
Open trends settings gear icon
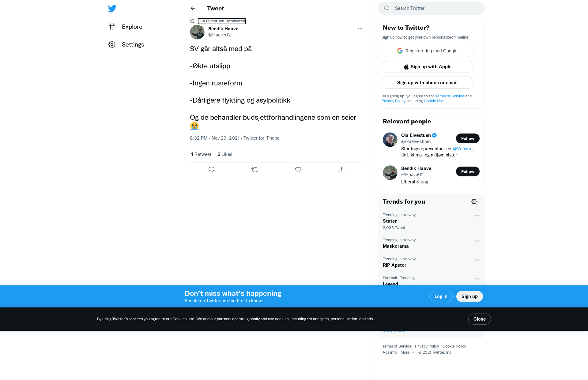[474, 201]
